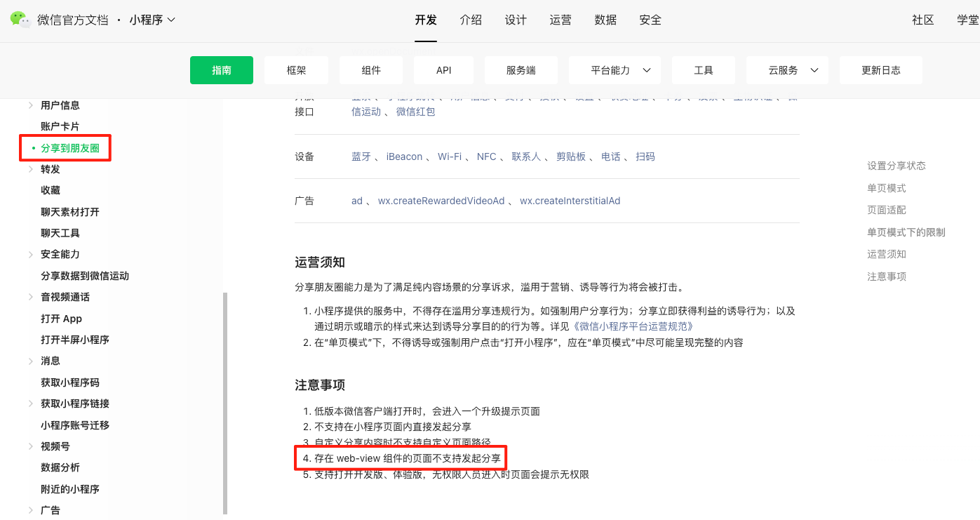The width and height of the screenshot is (980, 520).
Task: Jump to 单页模式下的限制 in page outline
Action: [906, 232]
